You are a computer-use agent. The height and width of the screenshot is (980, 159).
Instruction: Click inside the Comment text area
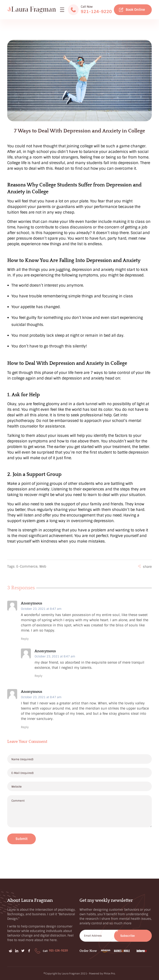(79, 811)
